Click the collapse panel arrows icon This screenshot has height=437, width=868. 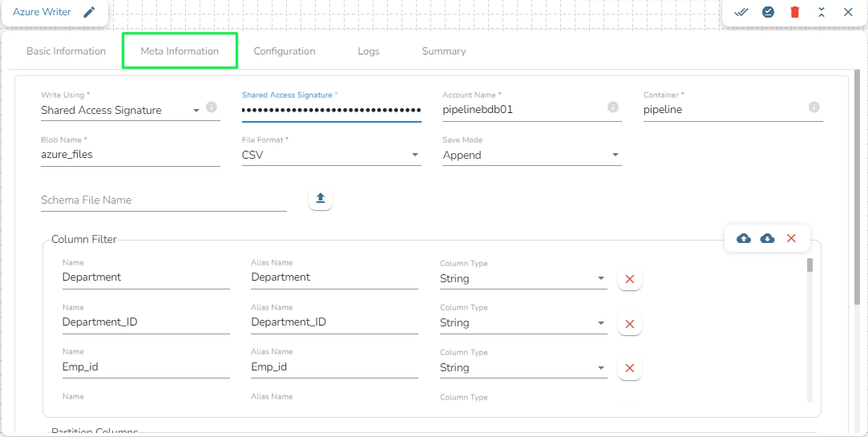[822, 12]
